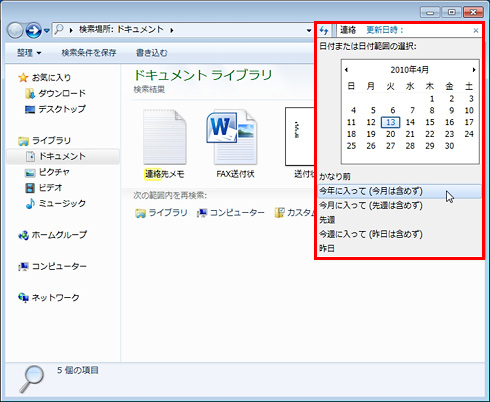Click the refresh button beside address bar
The height and width of the screenshot is (402, 490).
click(324, 30)
